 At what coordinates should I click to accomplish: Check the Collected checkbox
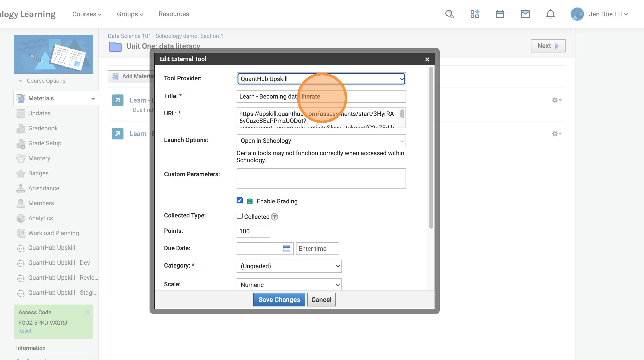coord(239,216)
